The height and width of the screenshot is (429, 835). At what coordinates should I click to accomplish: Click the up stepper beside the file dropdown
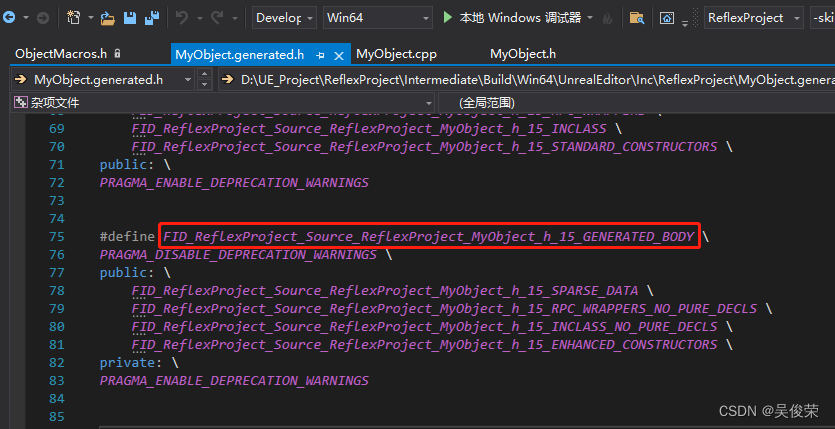(204, 75)
